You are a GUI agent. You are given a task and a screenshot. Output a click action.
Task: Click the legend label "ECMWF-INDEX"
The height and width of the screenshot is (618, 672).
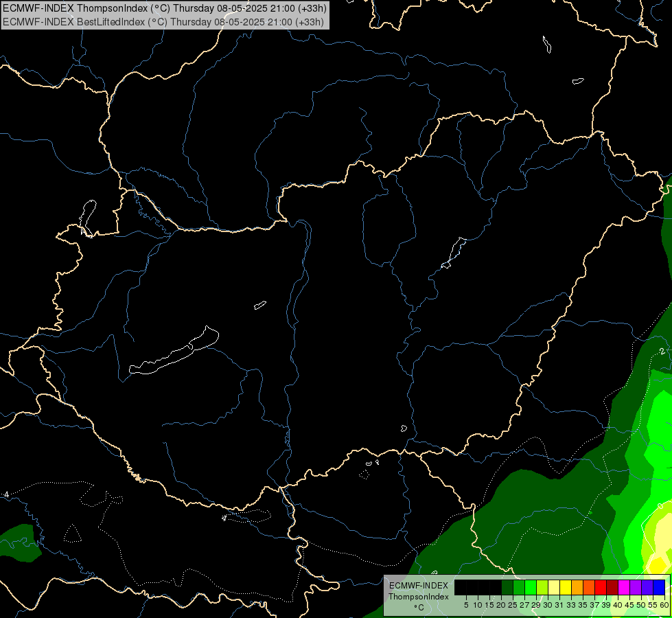coord(418,586)
